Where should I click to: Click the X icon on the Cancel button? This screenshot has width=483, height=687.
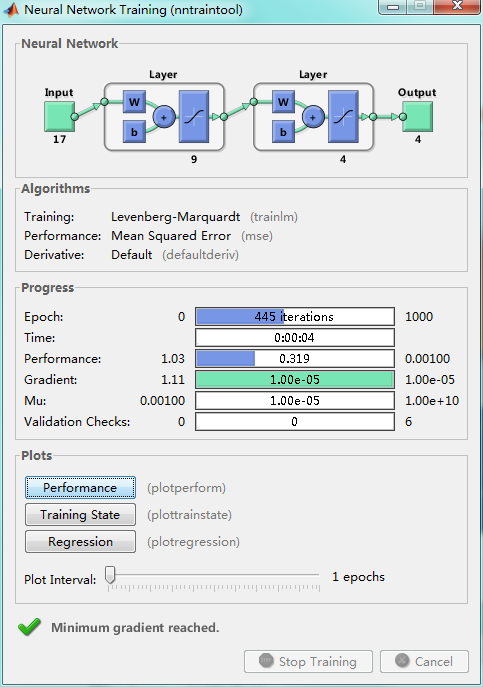tap(402, 660)
